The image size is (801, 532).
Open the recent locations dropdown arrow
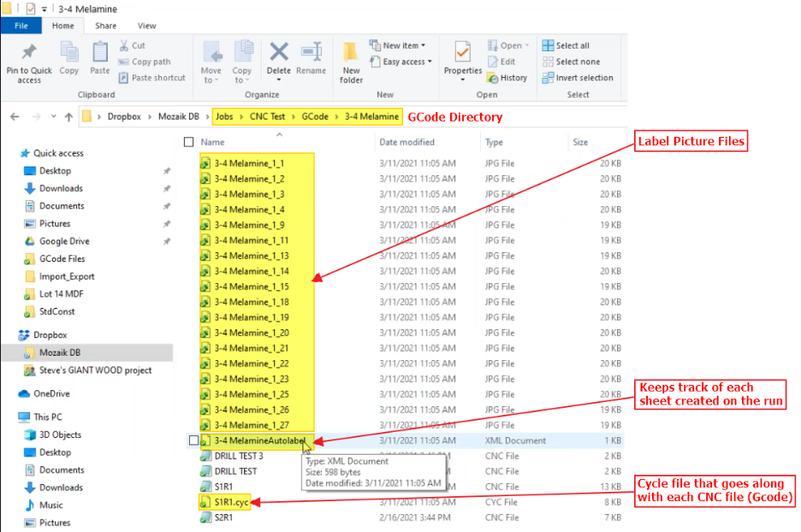54,117
